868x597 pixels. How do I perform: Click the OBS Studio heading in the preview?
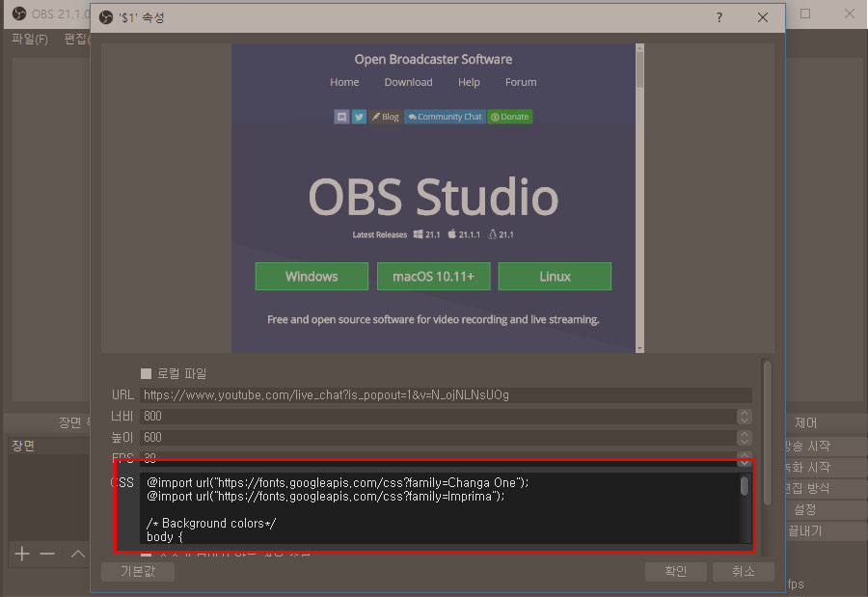pyautogui.click(x=433, y=197)
